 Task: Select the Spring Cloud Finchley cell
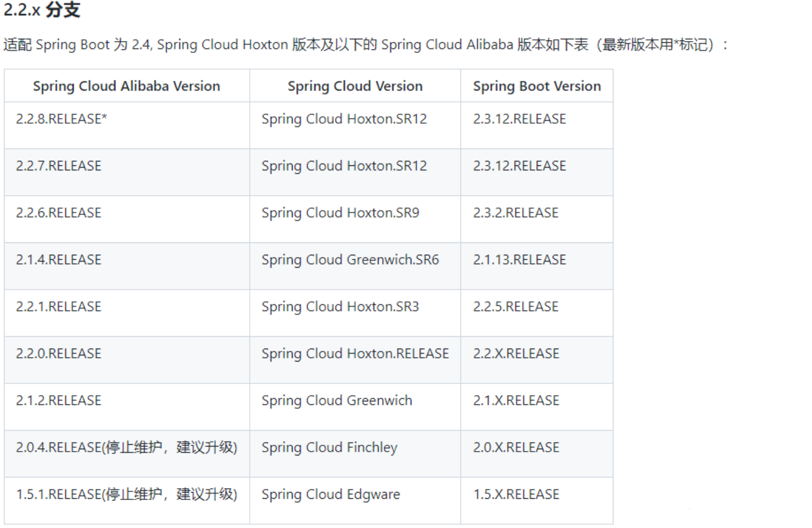pyautogui.click(x=329, y=448)
